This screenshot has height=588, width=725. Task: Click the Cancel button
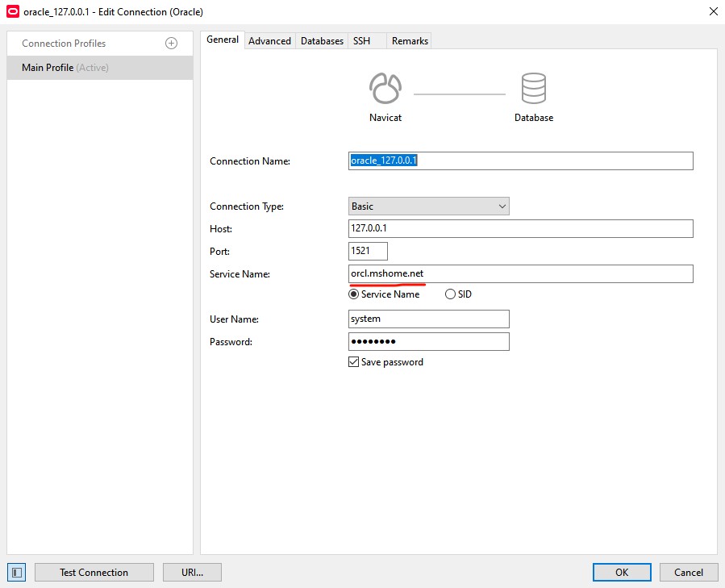[689, 572]
